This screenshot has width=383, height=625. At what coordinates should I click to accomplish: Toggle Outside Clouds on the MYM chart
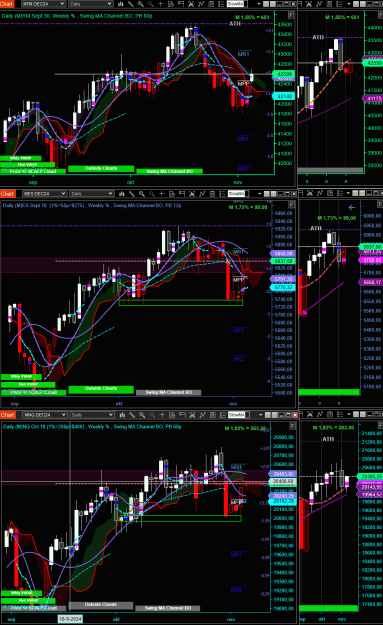101,169
